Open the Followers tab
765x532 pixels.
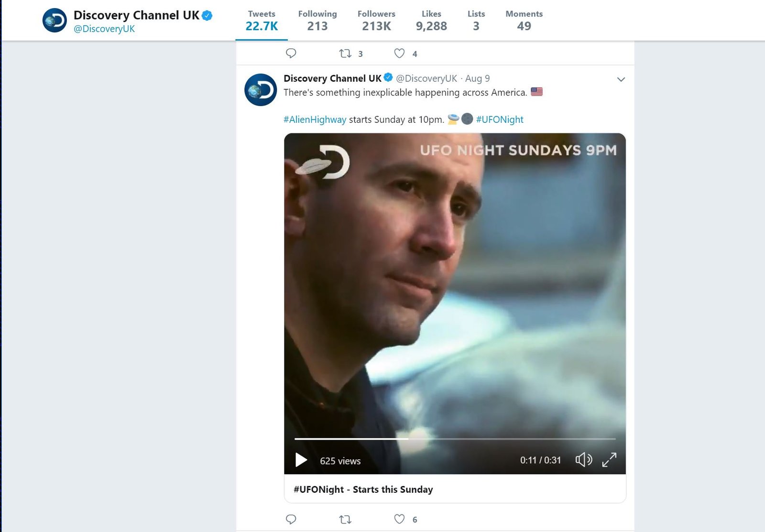tap(376, 21)
